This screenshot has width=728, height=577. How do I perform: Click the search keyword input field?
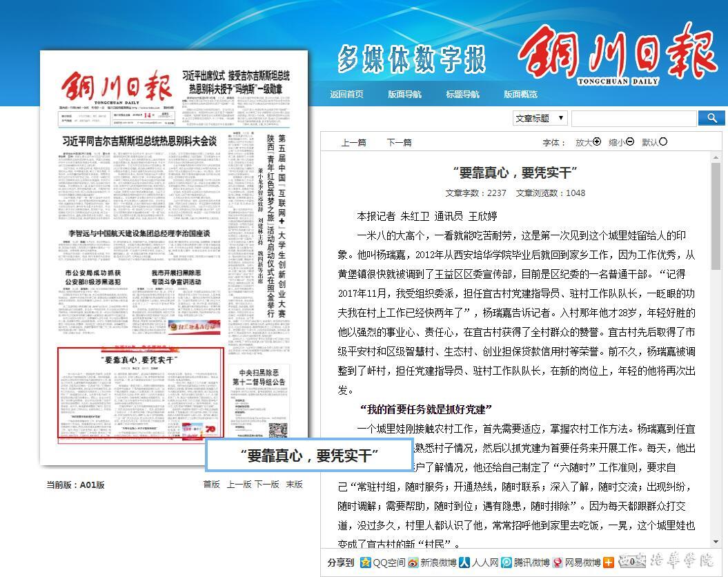point(634,118)
